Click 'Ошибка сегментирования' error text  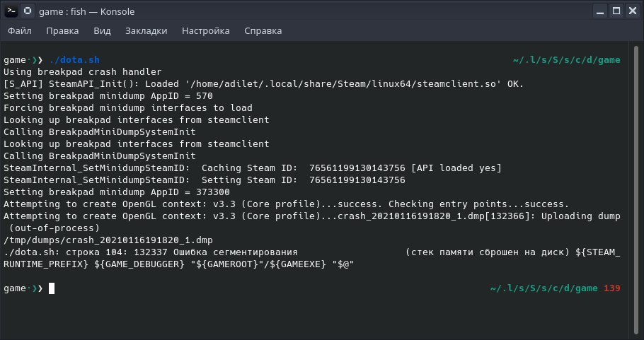point(236,252)
